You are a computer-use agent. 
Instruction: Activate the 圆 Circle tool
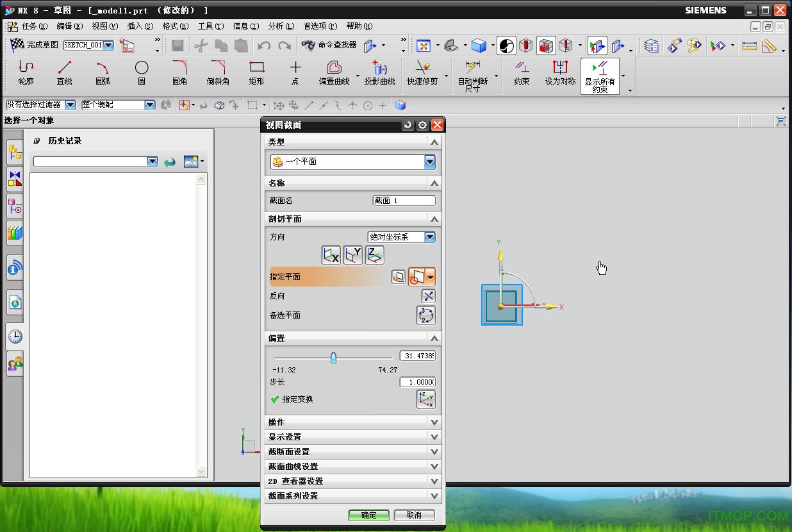(141, 71)
